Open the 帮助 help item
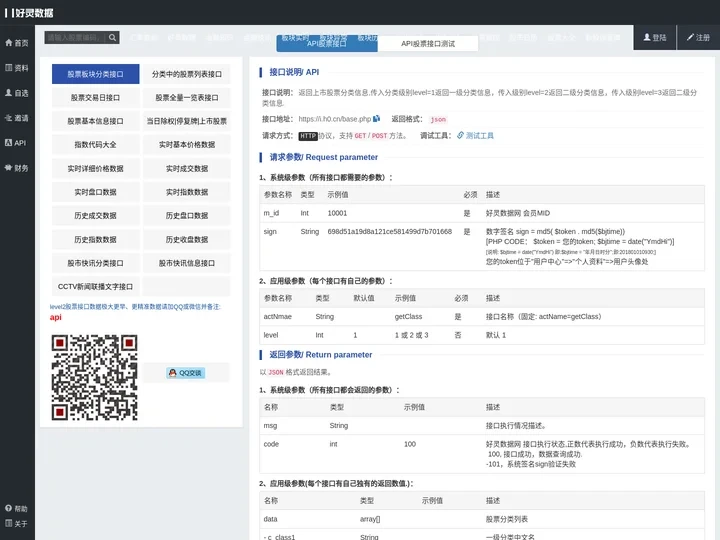Image resolution: width=720 pixels, height=540 pixels. click(x=17, y=508)
